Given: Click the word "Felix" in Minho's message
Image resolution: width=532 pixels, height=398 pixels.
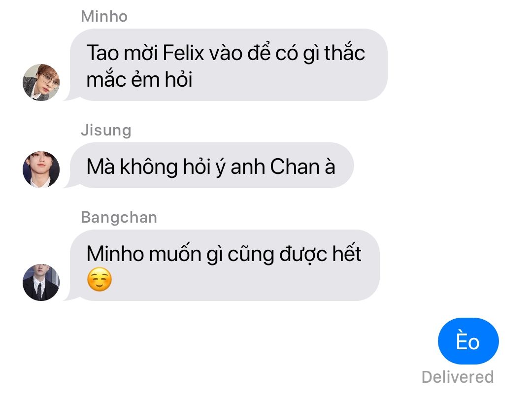Looking at the screenshot, I should 184,53.
